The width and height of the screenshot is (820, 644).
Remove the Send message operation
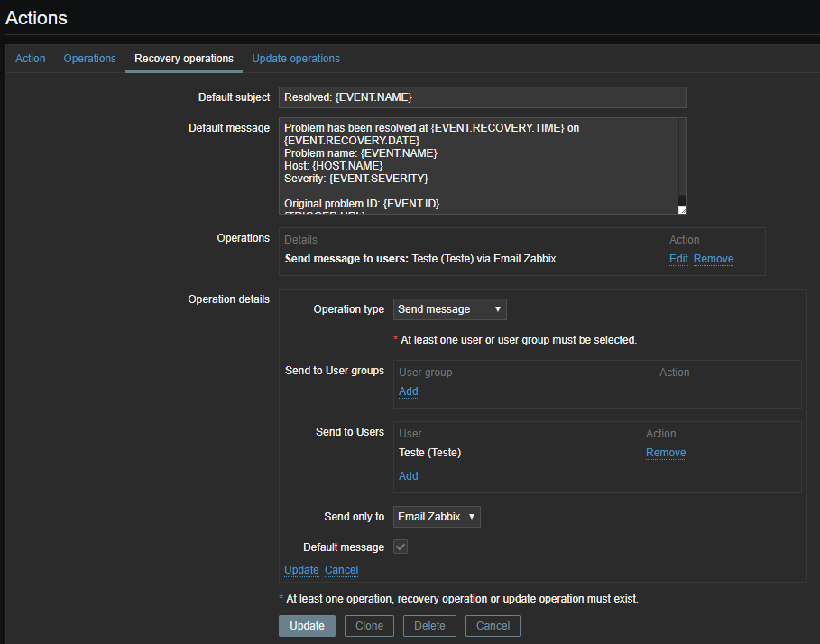[713, 259]
